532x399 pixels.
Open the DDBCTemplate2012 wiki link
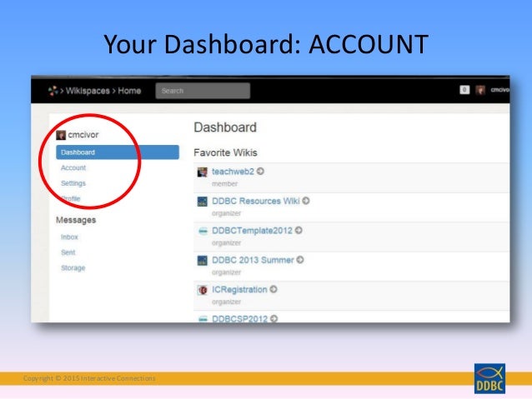(x=252, y=231)
